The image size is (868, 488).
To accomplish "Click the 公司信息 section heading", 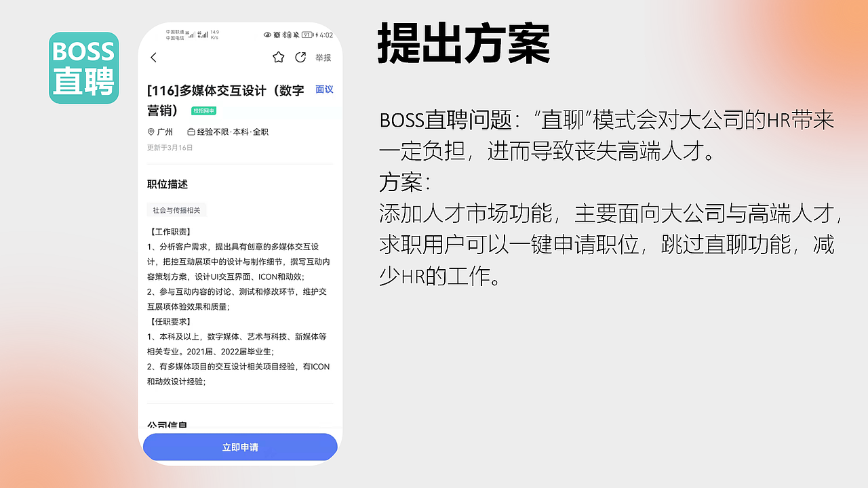I will click(x=167, y=426).
